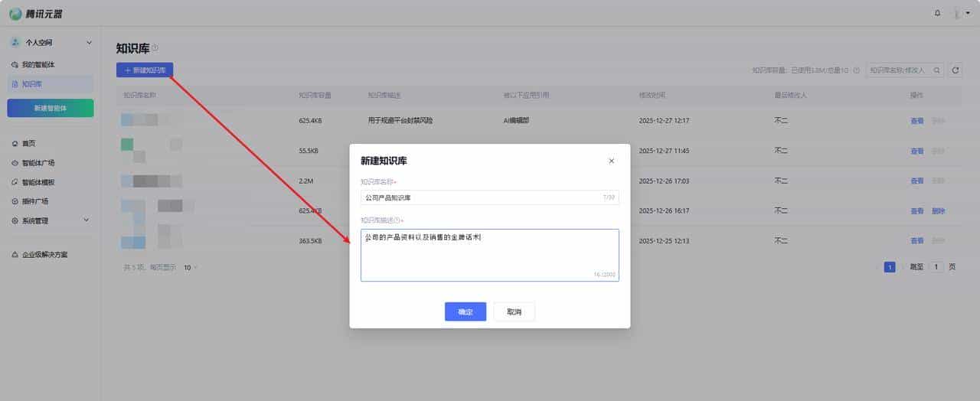Click the AI编辑部 application cell
Viewport: 980px width, 401px height.
[518, 121]
